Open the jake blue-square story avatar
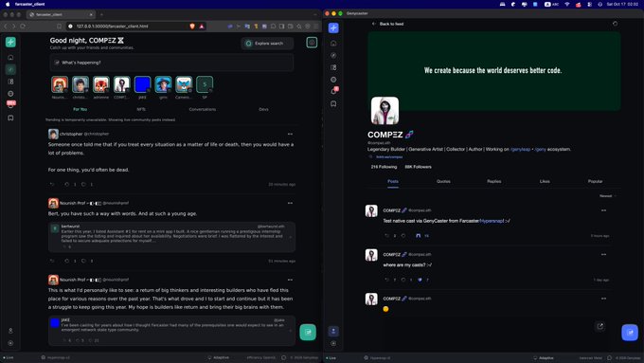Image resolution: width=644 pixels, height=363 pixels. [142, 84]
